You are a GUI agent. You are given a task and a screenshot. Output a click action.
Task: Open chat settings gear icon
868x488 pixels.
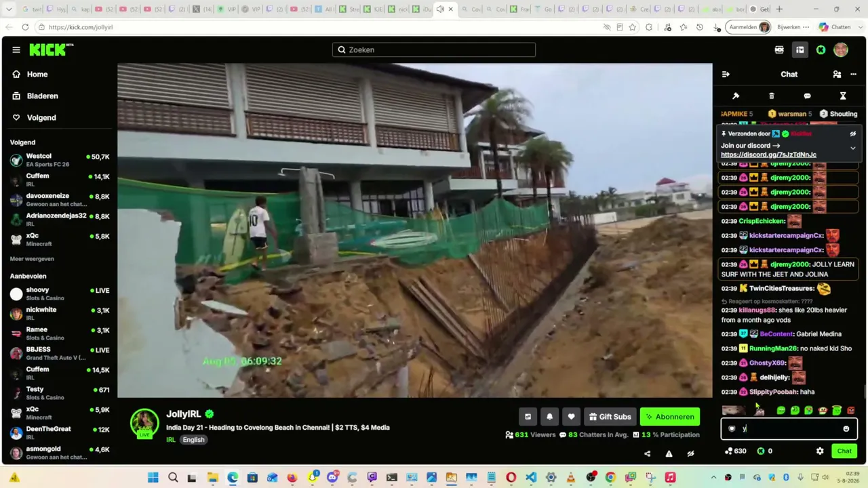[x=820, y=451]
